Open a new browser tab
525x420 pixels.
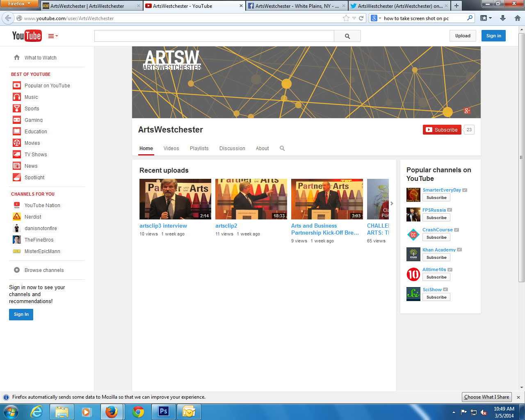click(x=456, y=6)
